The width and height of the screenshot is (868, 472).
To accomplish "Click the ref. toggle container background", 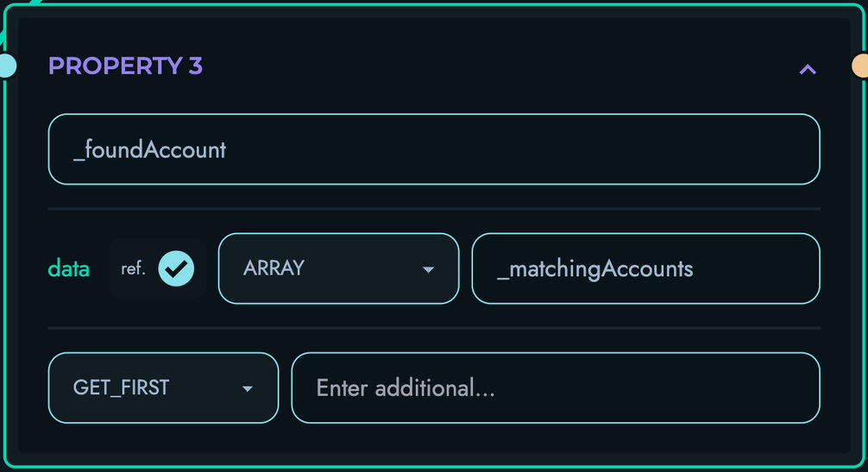I will (157, 268).
